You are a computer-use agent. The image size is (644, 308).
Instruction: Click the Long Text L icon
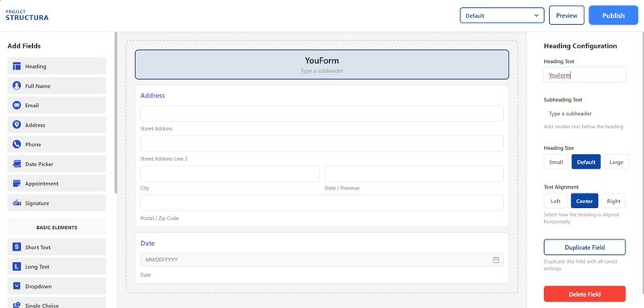16,266
